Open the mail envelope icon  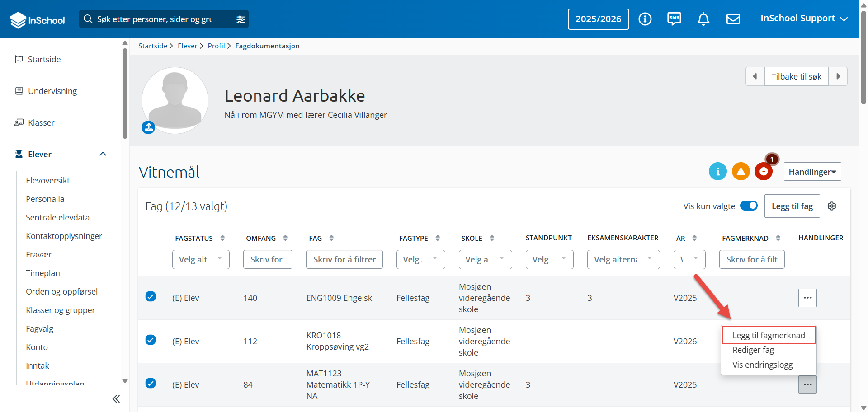pos(733,19)
